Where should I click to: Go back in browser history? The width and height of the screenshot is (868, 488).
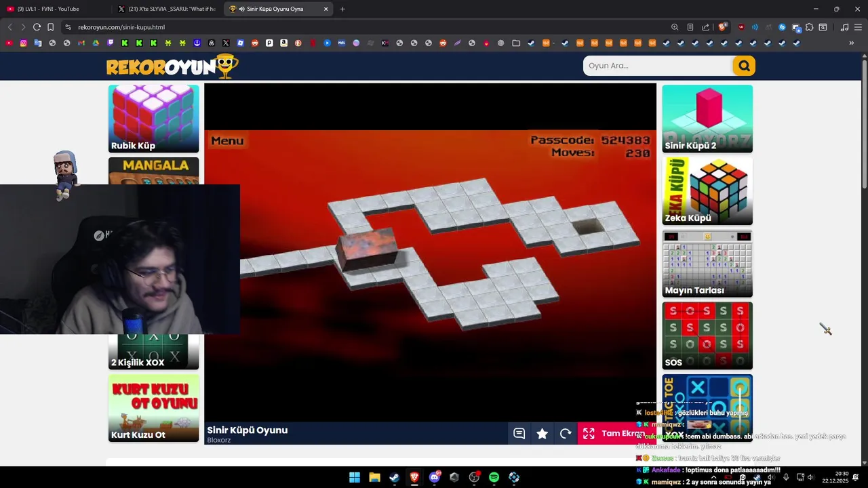(9, 27)
